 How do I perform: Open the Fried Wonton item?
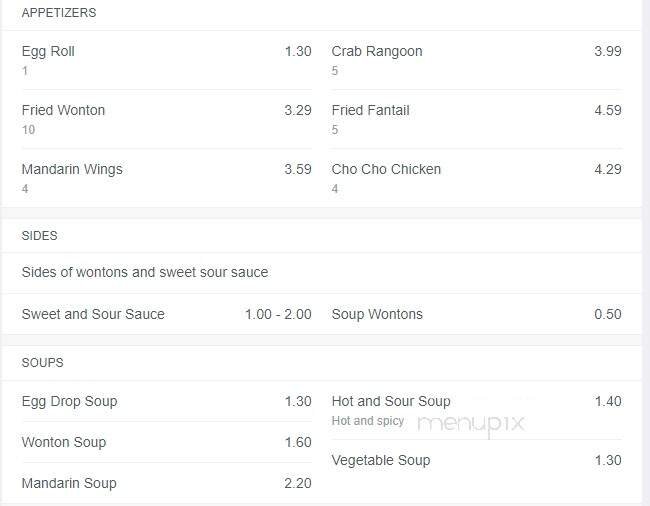(63, 111)
